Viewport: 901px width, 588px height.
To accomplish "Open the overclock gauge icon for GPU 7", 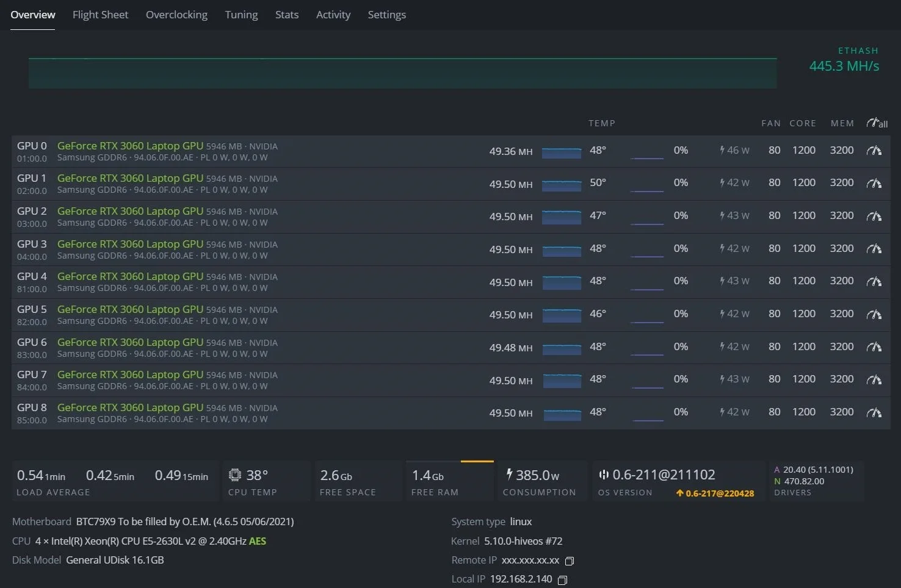I will coord(874,379).
